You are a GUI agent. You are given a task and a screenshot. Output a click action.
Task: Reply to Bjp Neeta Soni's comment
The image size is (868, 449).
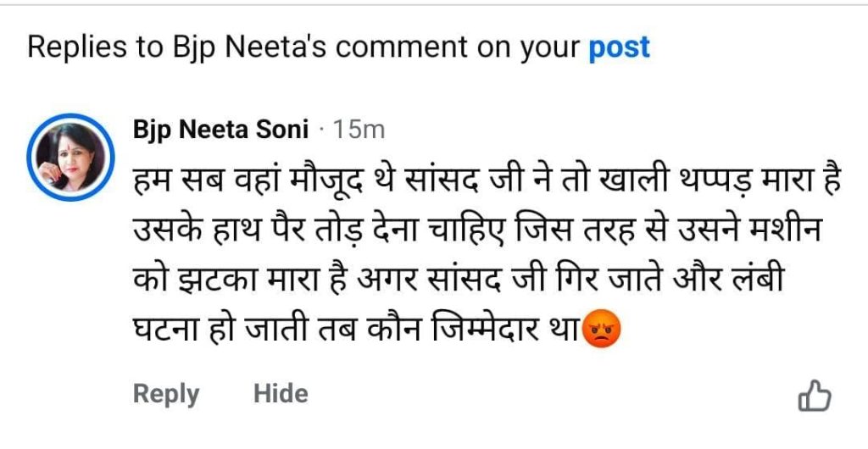[166, 394]
